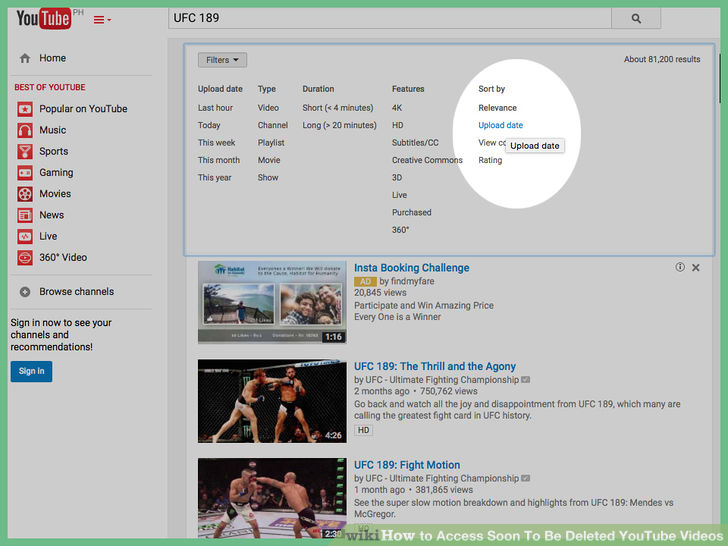The width and height of the screenshot is (728, 546).
Task: Click the page vertical scrollbar
Action: click(x=719, y=79)
